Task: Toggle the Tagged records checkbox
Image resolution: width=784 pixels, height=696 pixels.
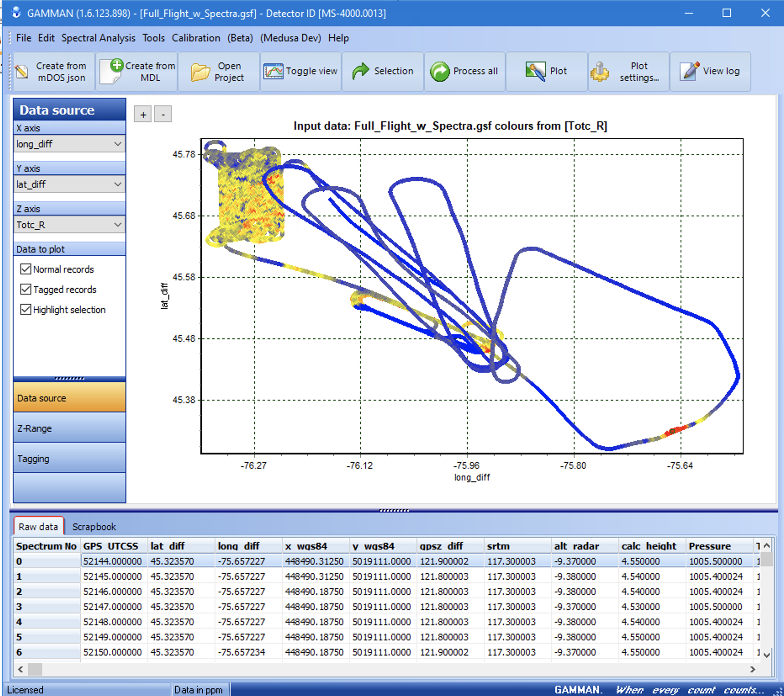Action: pyautogui.click(x=26, y=290)
